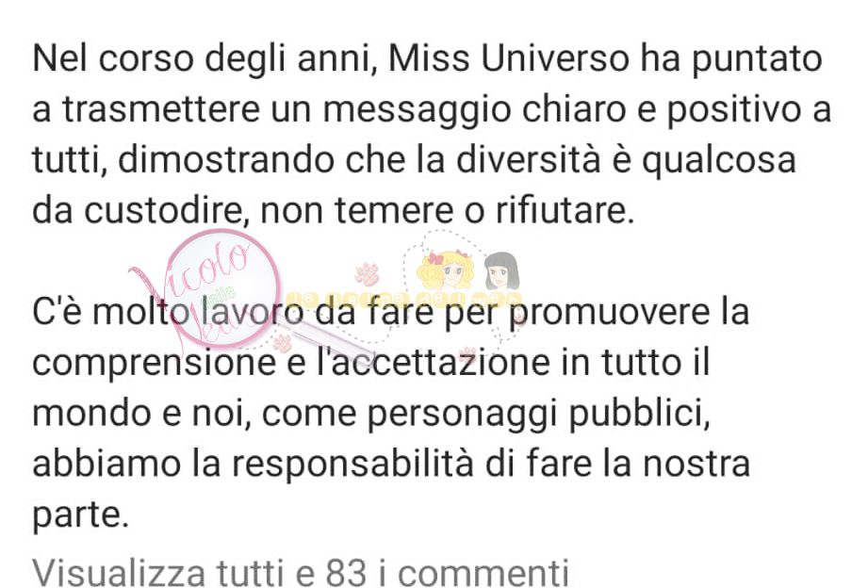Click the number 83 in the comments link

coord(346,572)
